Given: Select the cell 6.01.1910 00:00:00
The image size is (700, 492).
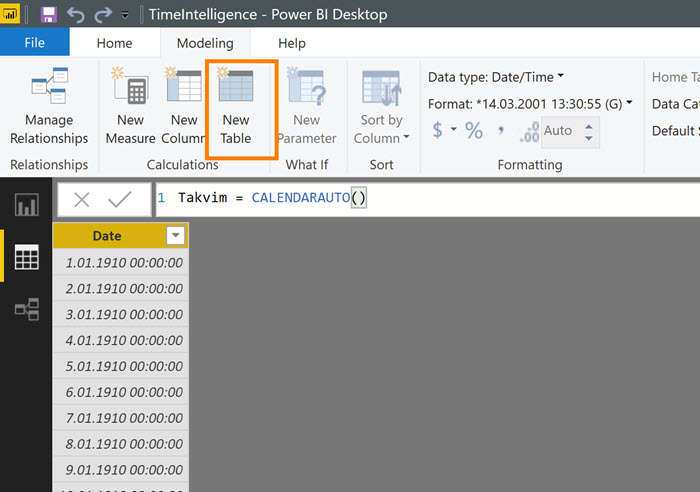Looking at the screenshot, I should tap(121, 392).
